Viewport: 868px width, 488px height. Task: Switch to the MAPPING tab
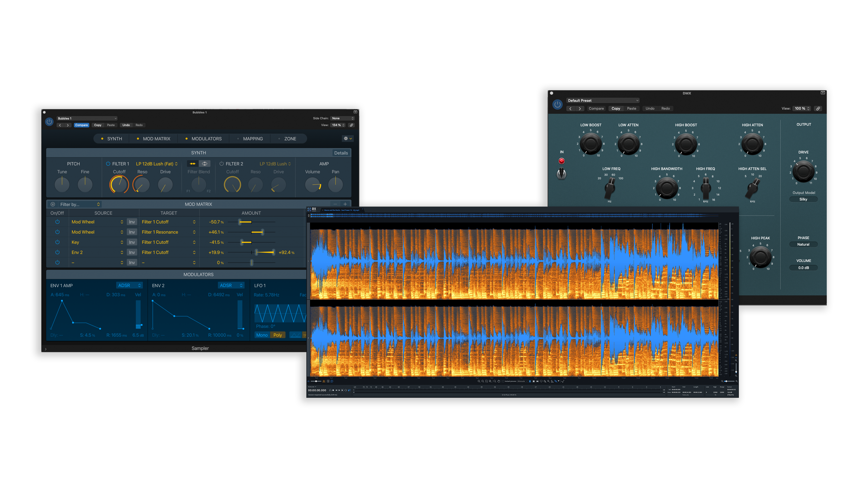(x=252, y=139)
